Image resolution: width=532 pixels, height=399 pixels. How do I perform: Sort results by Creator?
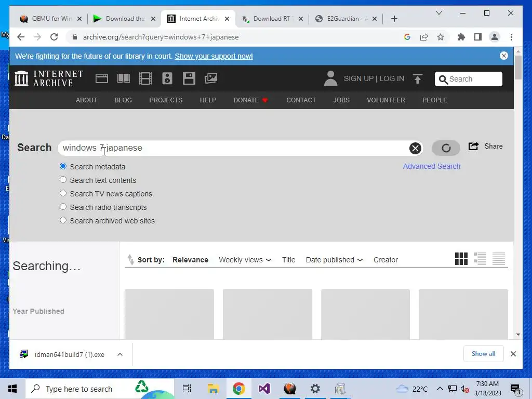pyautogui.click(x=385, y=260)
